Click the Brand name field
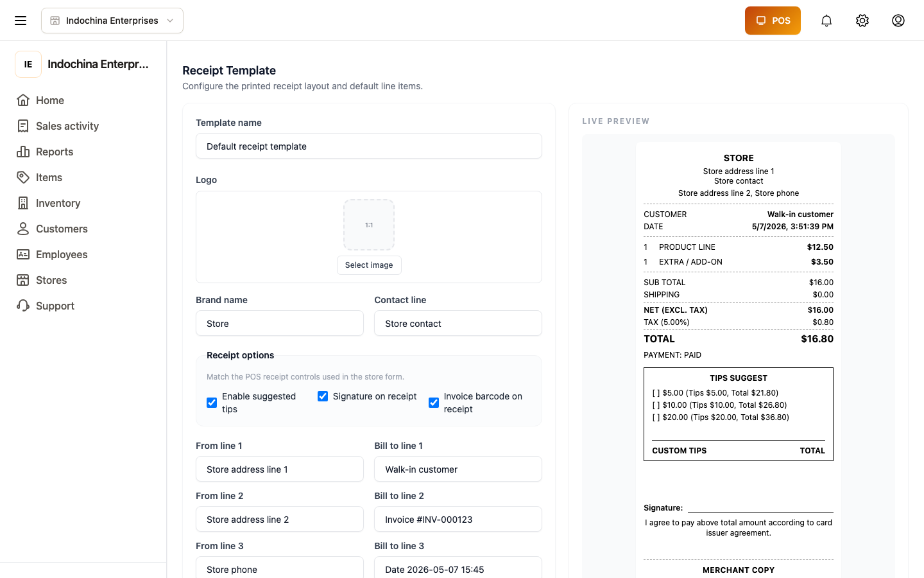 pos(280,323)
